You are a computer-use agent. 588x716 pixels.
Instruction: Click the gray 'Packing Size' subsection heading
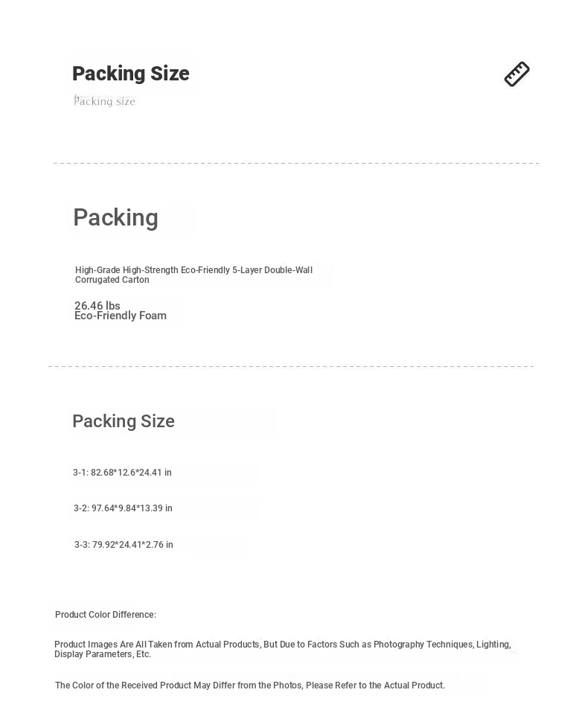[124, 421]
